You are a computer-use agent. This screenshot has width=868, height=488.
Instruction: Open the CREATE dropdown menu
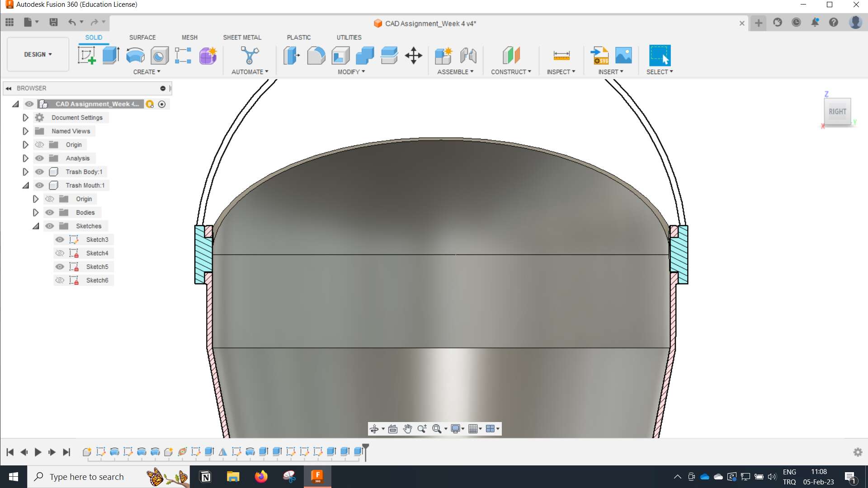pyautogui.click(x=146, y=72)
